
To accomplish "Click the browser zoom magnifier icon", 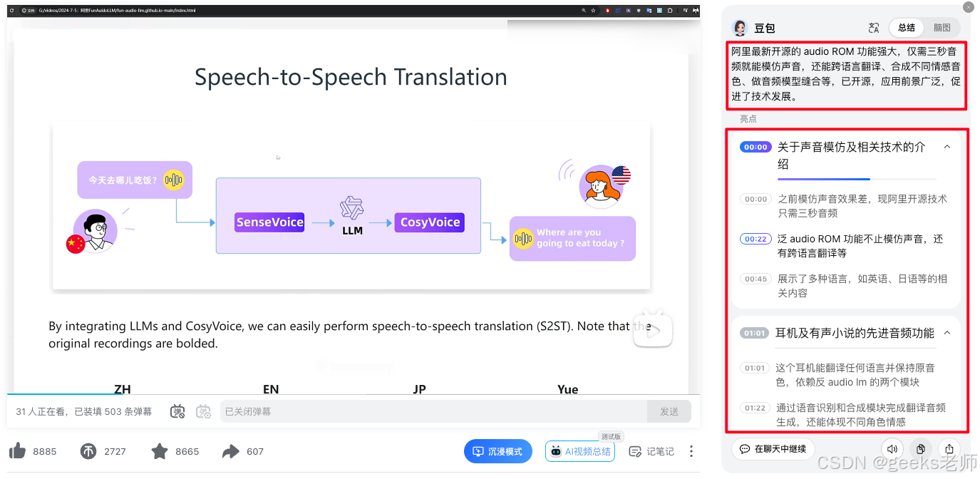I will click(584, 11).
